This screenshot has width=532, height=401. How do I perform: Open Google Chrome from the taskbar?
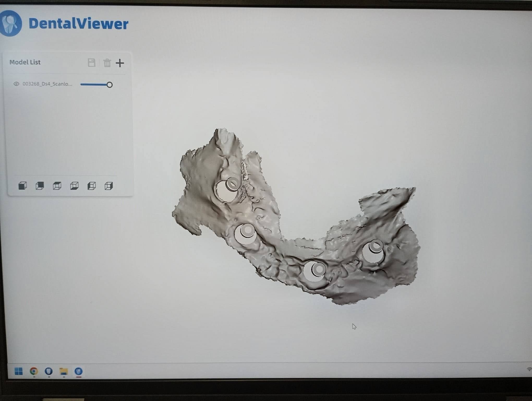(x=34, y=371)
